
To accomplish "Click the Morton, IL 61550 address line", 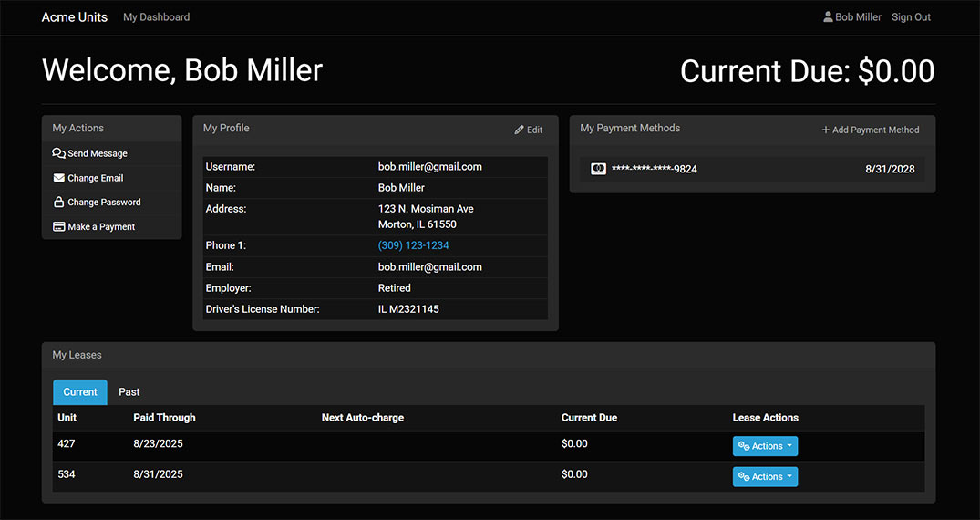I will click(x=417, y=224).
